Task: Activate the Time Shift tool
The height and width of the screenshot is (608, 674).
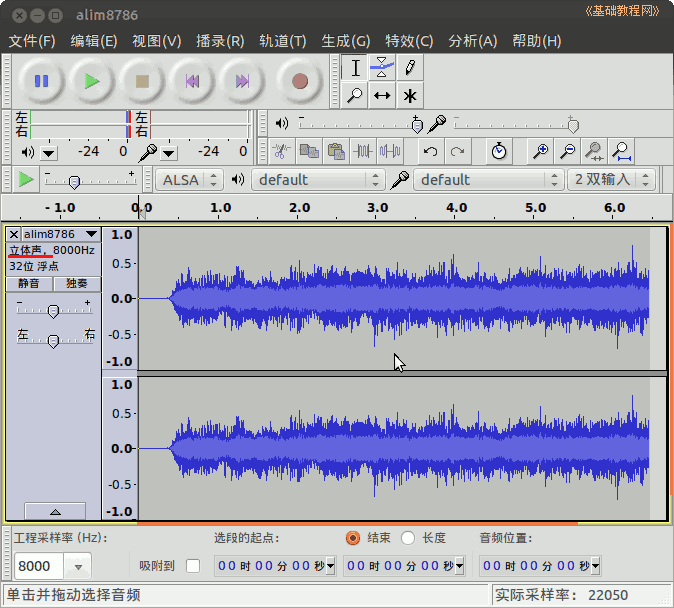Action: [381, 95]
